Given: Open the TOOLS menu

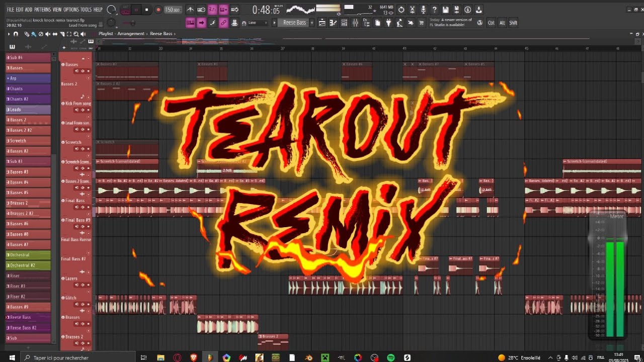Looking at the screenshot, I should tap(86, 10).
